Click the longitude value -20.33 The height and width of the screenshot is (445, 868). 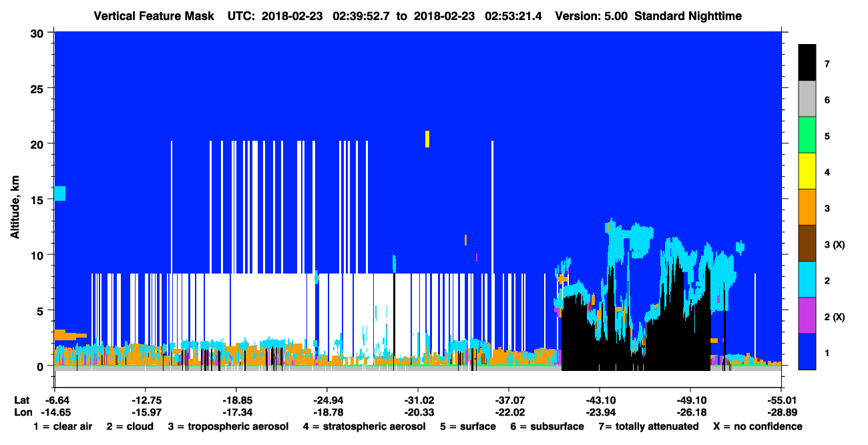[418, 412]
